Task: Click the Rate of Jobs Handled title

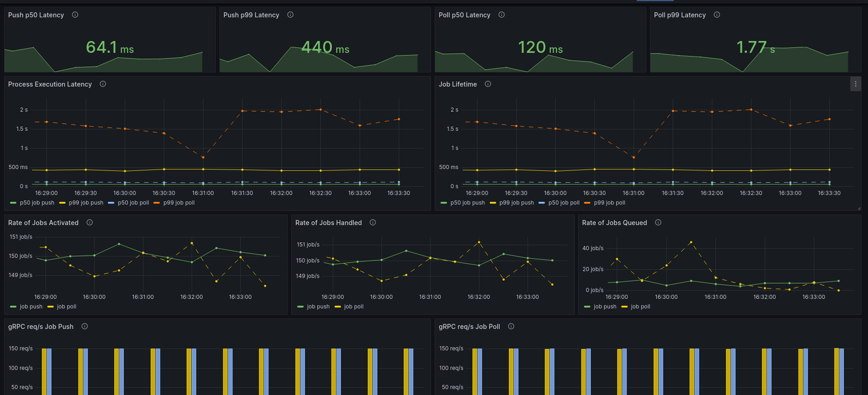Action: pyautogui.click(x=329, y=223)
